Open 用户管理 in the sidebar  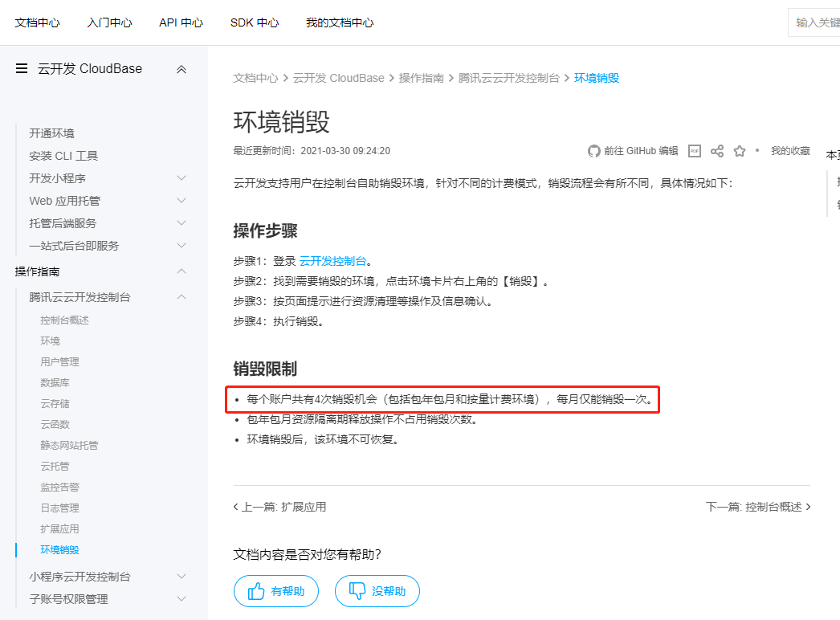pyautogui.click(x=59, y=362)
